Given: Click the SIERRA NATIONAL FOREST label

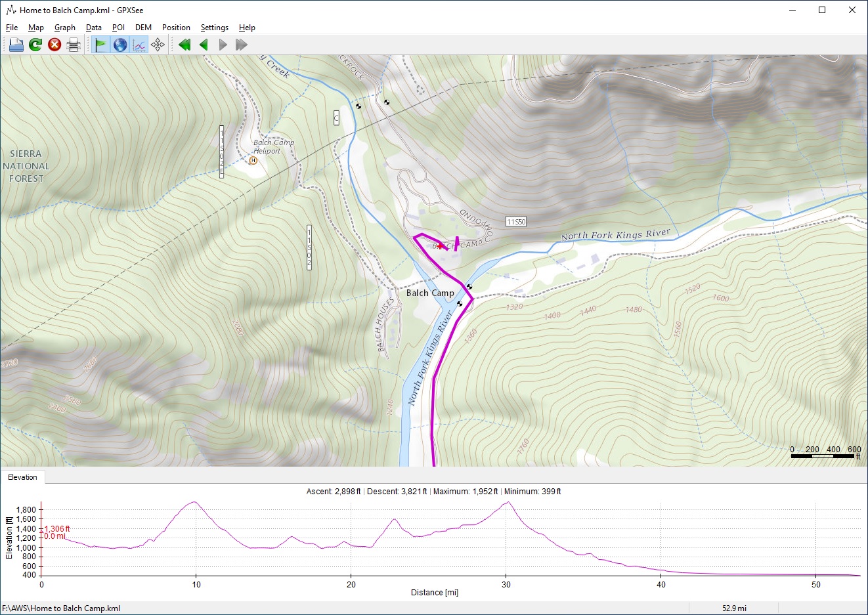Looking at the screenshot, I should point(26,166).
